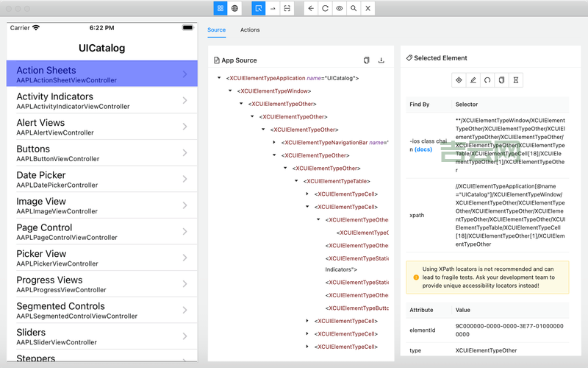
Task: Open Search for Element tool
Action: [354, 8]
